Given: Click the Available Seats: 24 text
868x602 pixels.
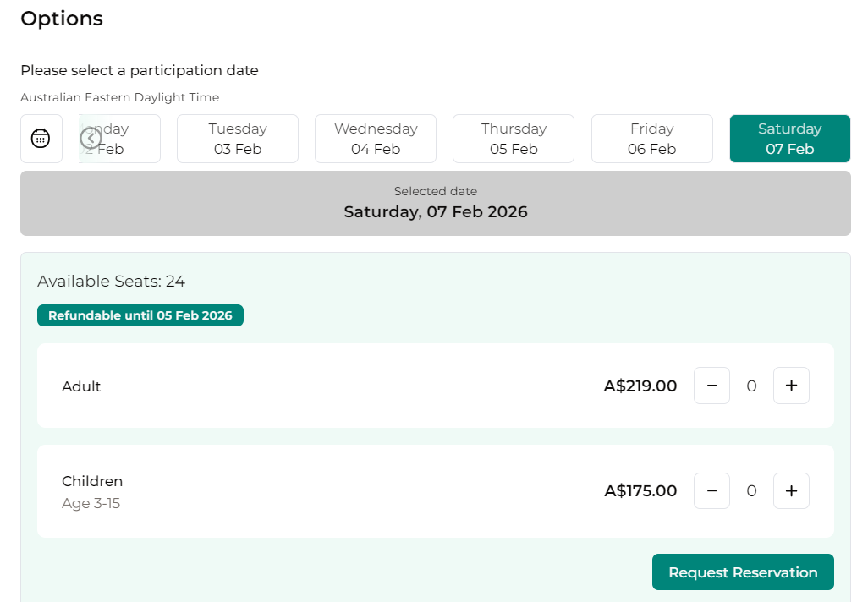Looking at the screenshot, I should tap(111, 282).
